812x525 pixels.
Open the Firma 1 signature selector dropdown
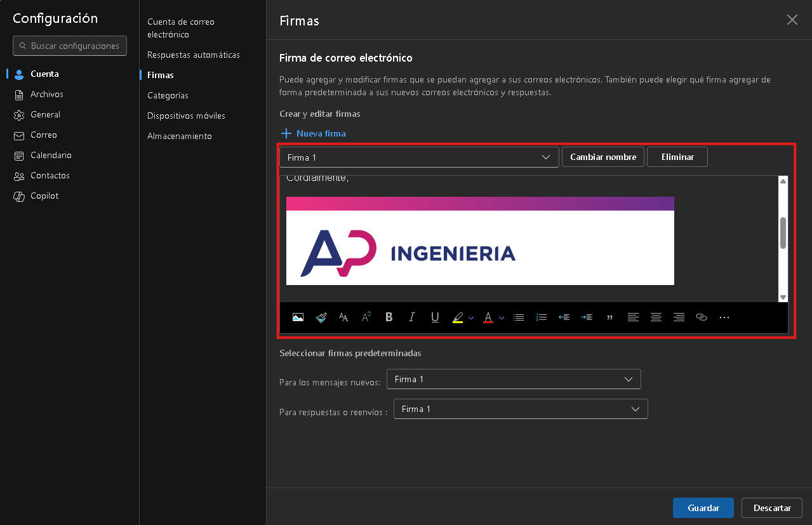tap(419, 157)
